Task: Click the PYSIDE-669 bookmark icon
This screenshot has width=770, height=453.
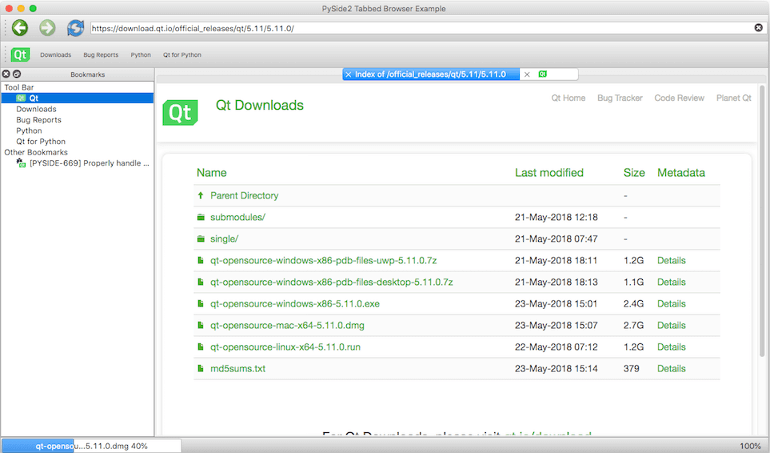Action: (x=21, y=163)
